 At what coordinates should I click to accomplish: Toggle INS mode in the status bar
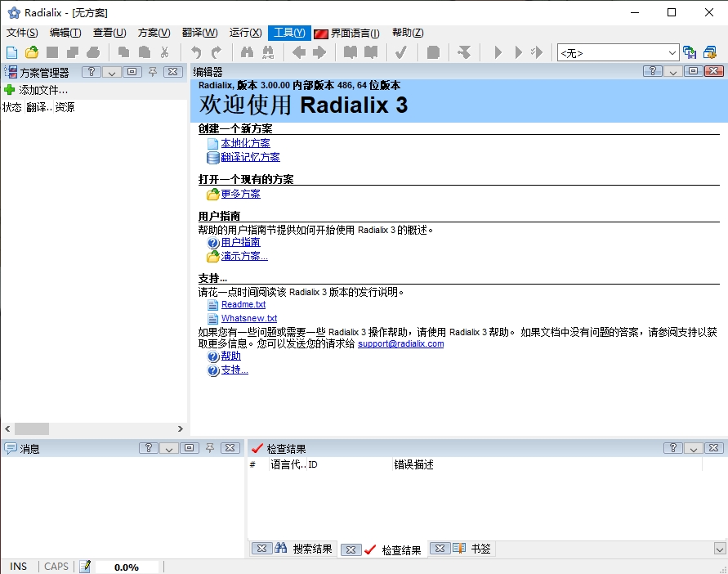point(18,566)
